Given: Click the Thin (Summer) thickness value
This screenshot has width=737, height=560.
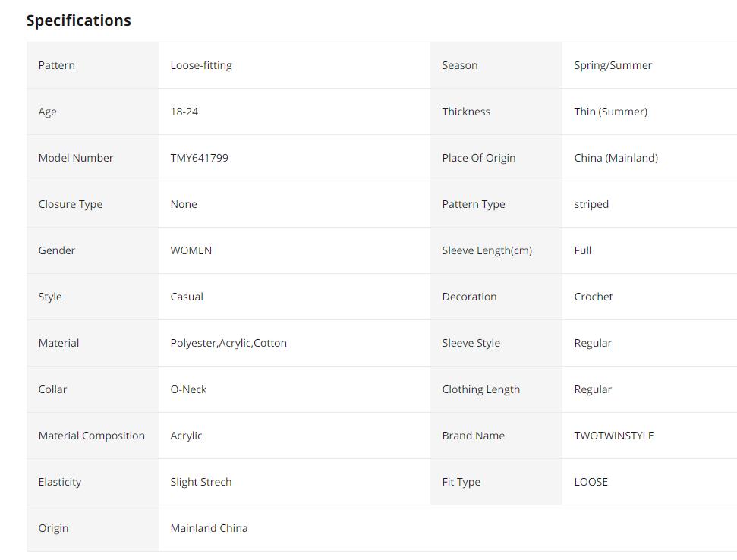Looking at the screenshot, I should point(610,112).
